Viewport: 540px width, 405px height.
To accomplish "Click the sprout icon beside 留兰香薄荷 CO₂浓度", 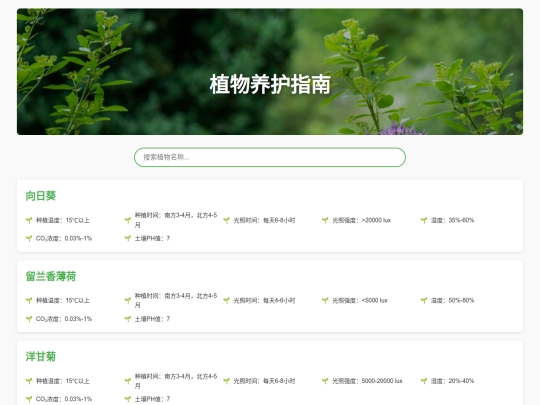I will [x=29, y=319].
